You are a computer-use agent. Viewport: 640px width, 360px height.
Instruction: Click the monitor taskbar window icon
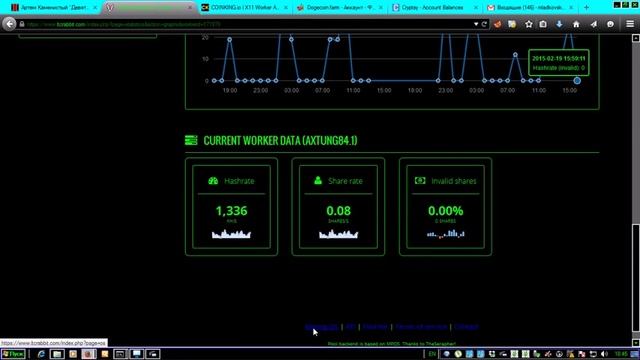136,354
